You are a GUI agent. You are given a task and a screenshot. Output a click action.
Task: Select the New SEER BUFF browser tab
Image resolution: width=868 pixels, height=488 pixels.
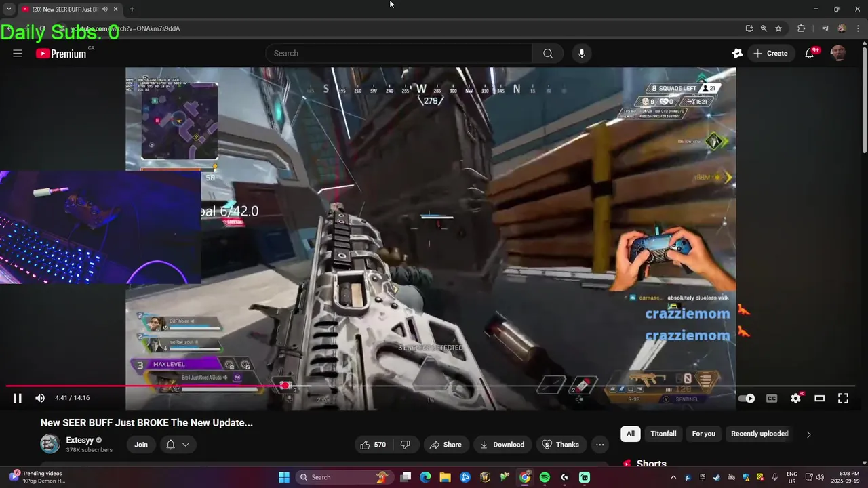[69, 9]
